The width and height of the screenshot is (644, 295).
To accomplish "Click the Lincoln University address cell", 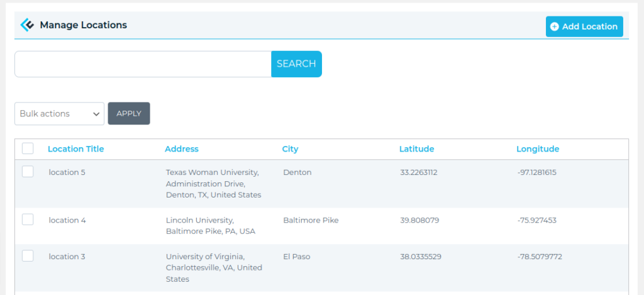I will (x=210, y=226).
